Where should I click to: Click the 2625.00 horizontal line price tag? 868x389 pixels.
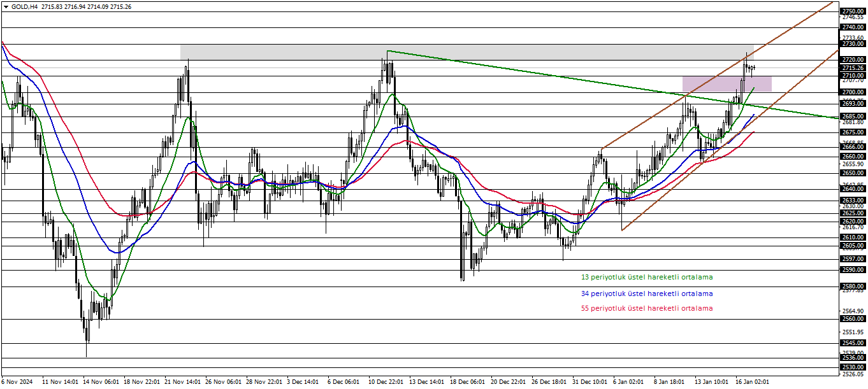[853, 213]
